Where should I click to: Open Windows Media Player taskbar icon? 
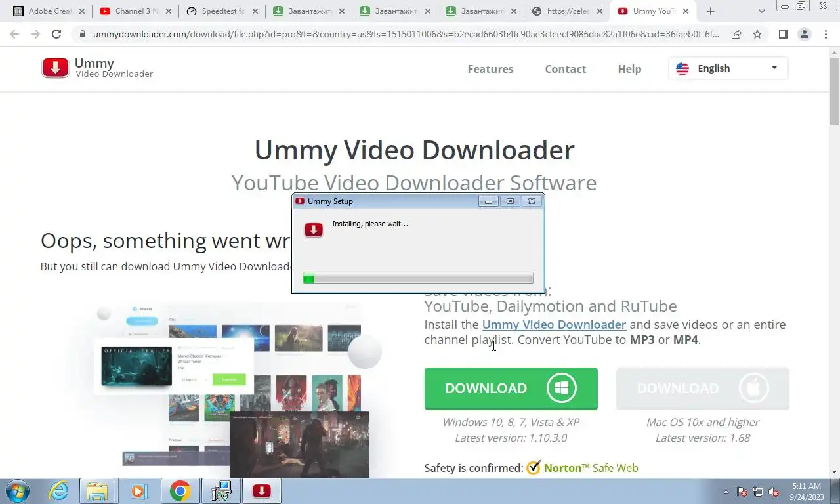(138, 491)
